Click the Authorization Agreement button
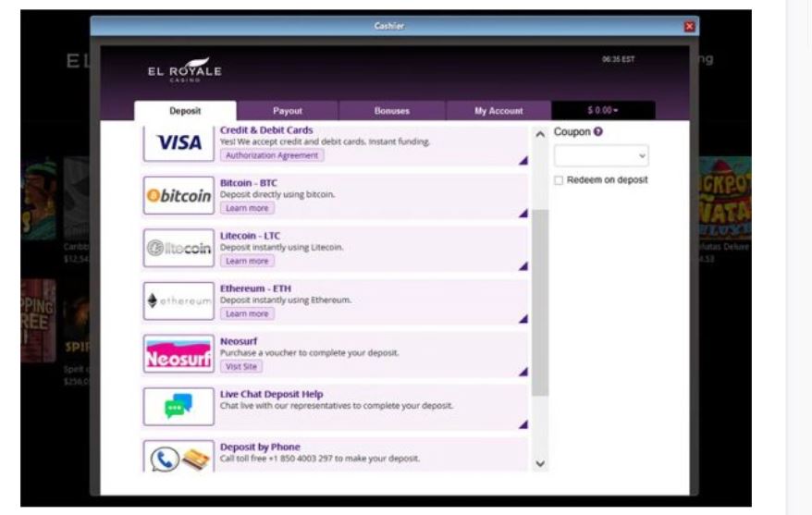 (272, 155)
